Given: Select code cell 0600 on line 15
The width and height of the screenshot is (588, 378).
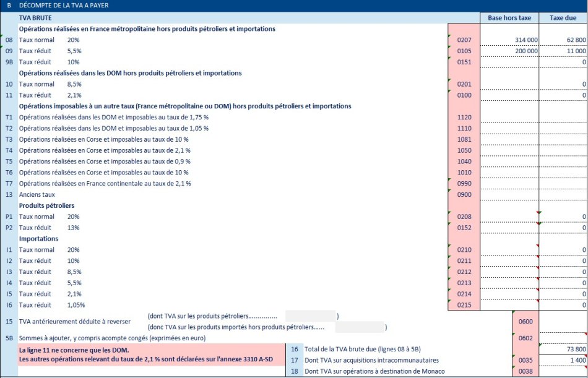Looking at the screenshot, I should coord(525,321).
